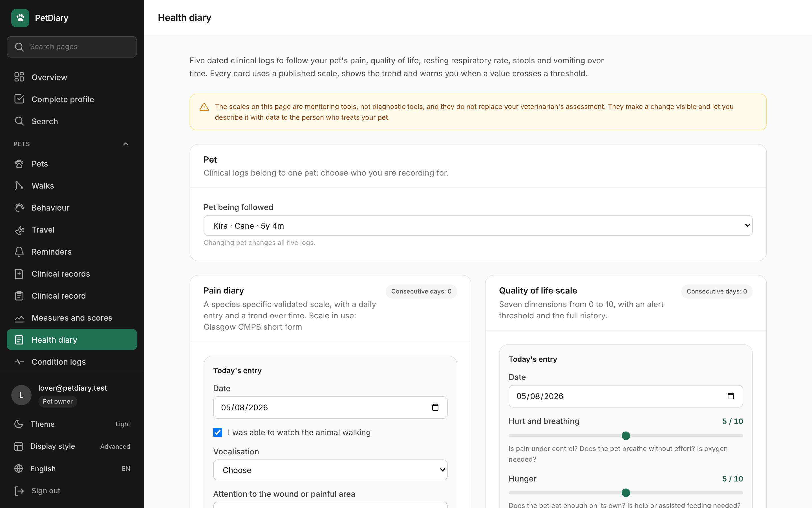Click the 'Pain diary' card title

point(224,290)
